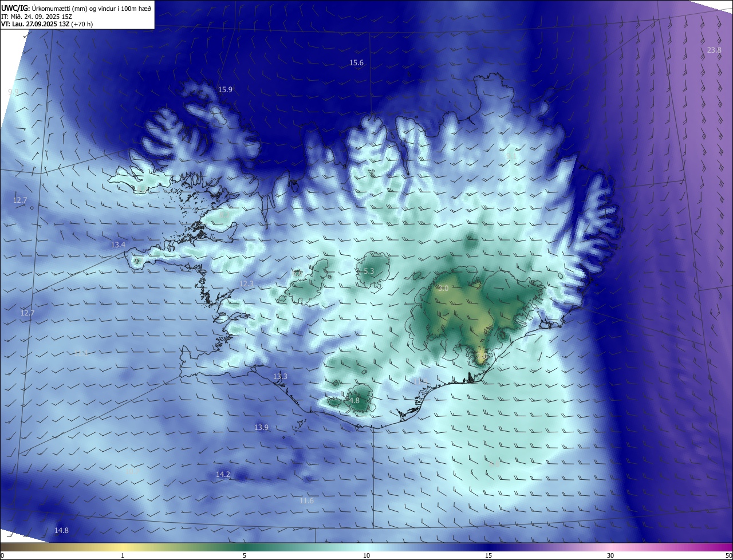
Task: Click the colour scale tick label 1
Action: (123, 556)
